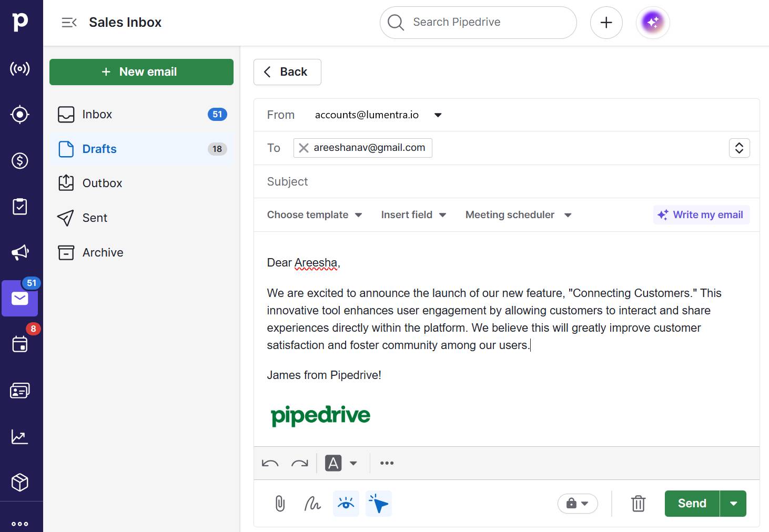Expand the Insert field dropdown
This screenshot has width=769, height=532.
click(413, 214)
